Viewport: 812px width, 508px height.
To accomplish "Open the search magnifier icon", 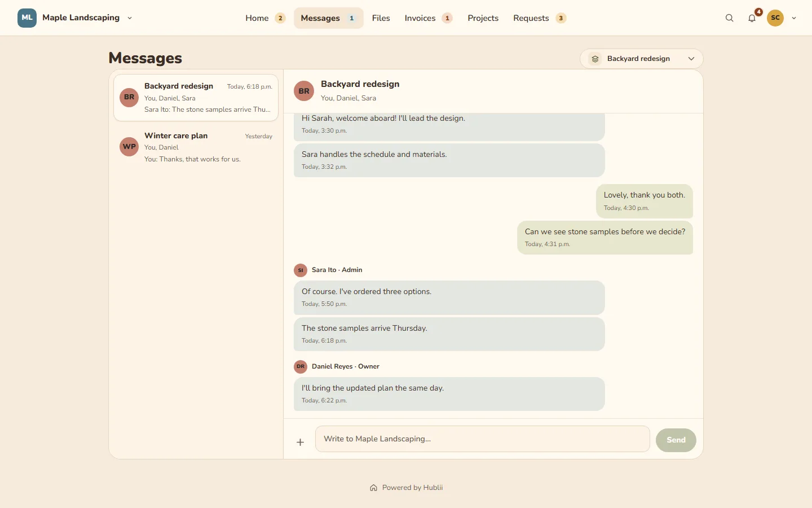I will [x=729, y=18].
